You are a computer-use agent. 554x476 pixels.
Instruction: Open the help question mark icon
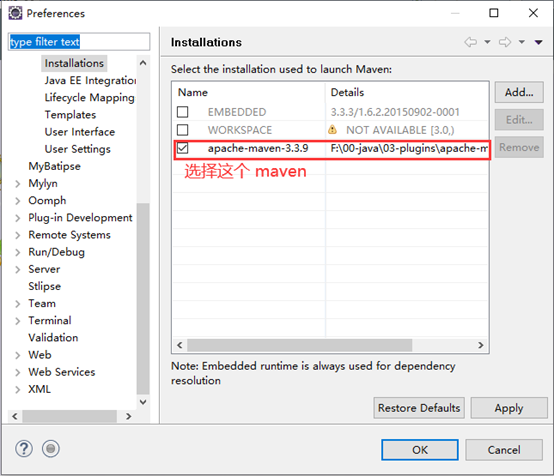(24, 449)
